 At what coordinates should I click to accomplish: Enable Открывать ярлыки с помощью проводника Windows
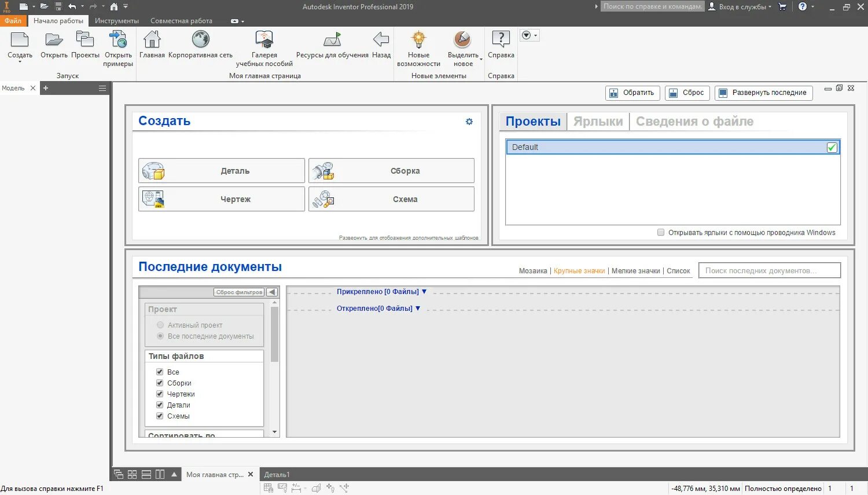[x=661, y=233]
